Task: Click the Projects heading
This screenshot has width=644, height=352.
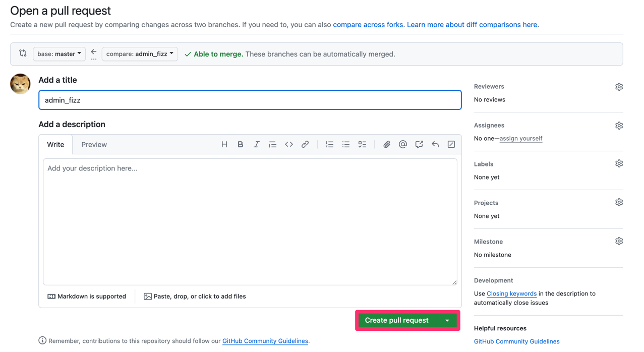Action: (x=486, y=203)
